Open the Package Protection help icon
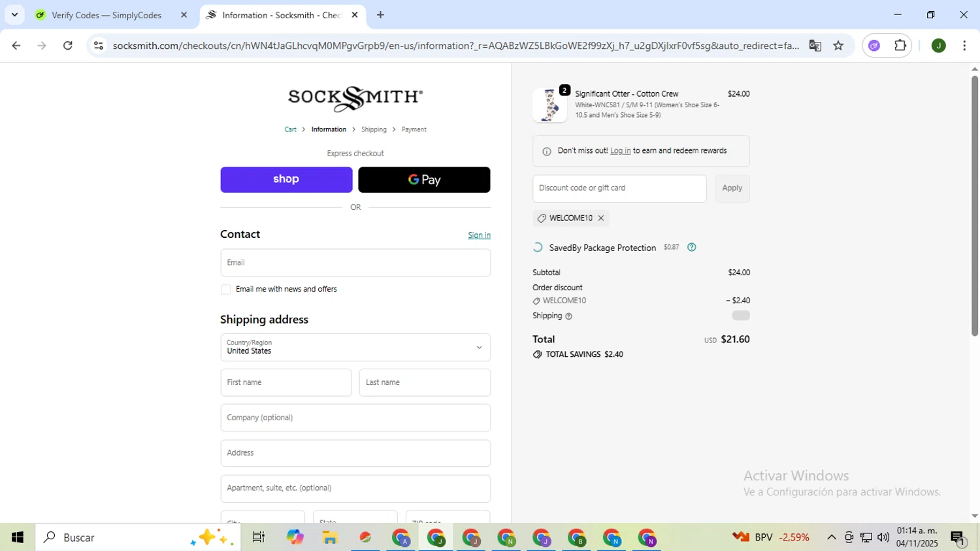 [692, 247]
